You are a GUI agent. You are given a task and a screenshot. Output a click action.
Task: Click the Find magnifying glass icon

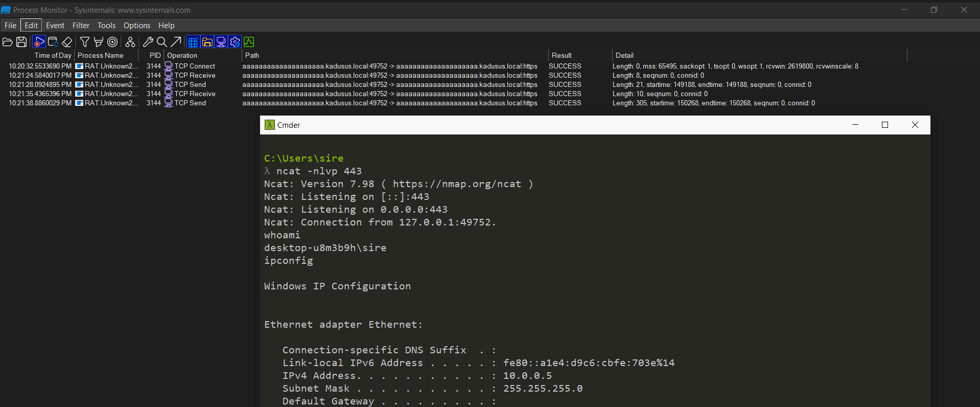pyautogui.click(x=162, y=42)
